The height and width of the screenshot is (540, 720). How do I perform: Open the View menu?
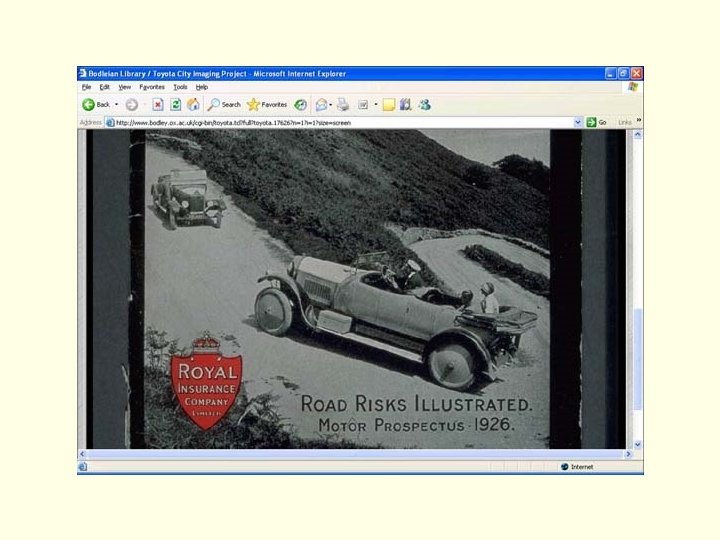point(124,87)
